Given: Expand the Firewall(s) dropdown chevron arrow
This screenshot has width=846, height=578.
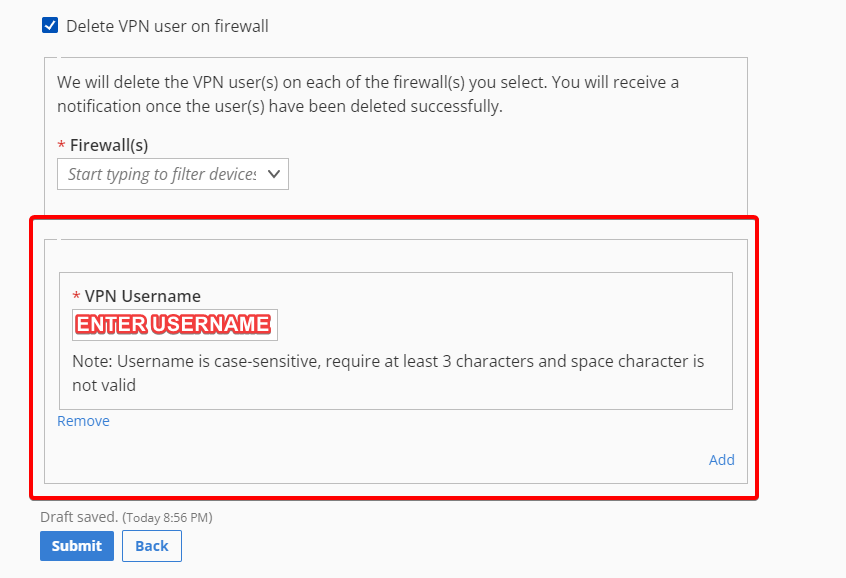Looking at the screenshot, I should pyautogui.click(x=274, y=174).
